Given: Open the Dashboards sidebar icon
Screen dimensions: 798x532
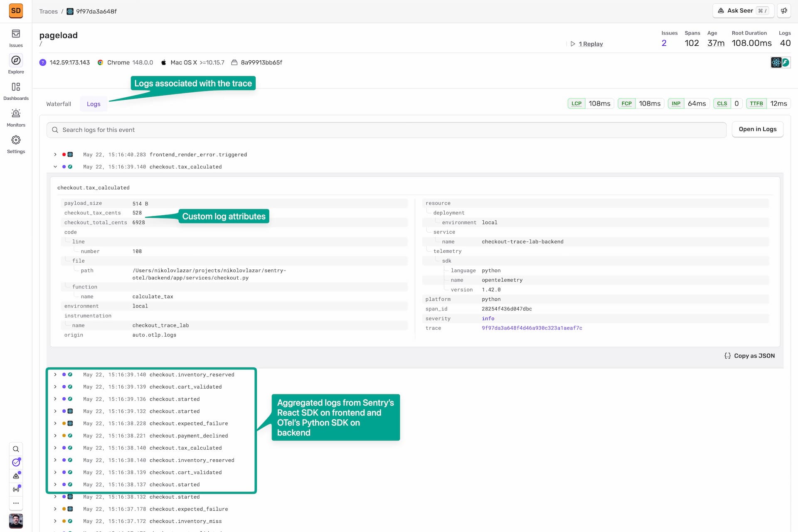Looking at the screenshot, I should (x=16, y=87).
